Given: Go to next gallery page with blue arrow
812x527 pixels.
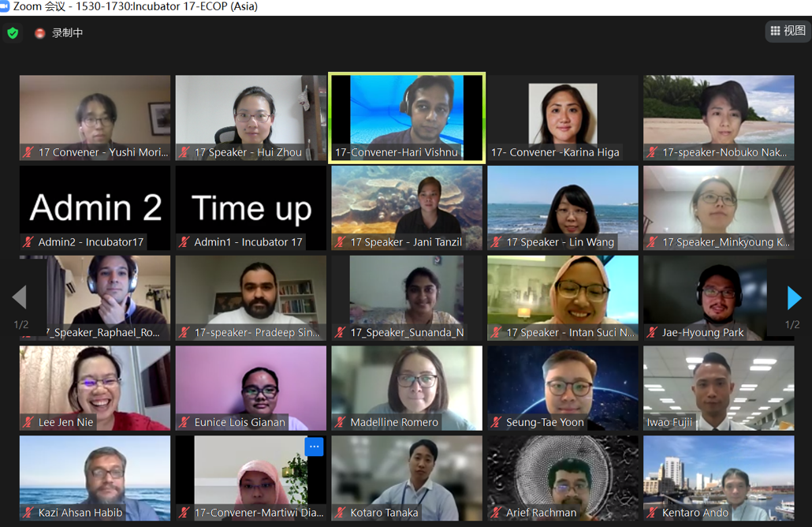Looking at the screenshot, I should click(794, 297).
